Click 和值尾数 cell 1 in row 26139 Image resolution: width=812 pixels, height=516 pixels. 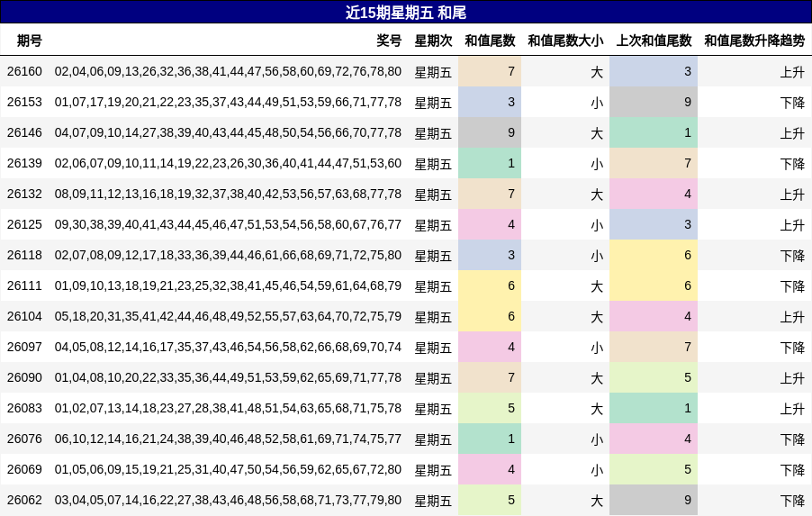[x=490, y=163]
